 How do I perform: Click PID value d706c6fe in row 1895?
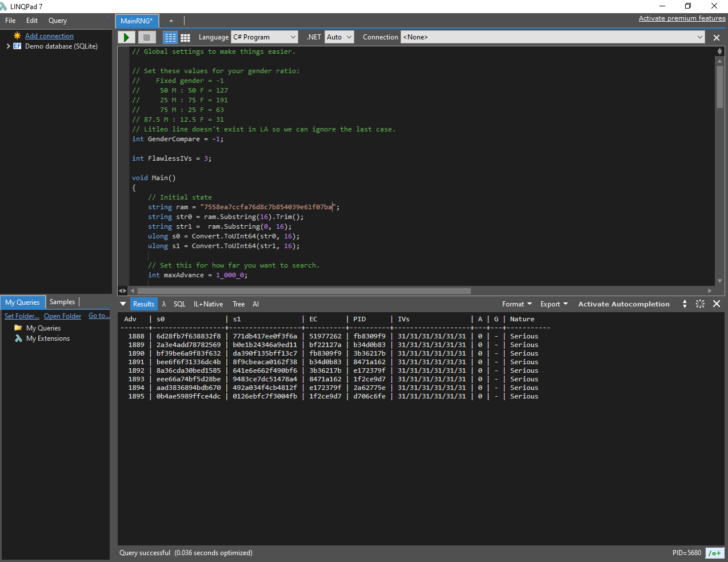click(x=369, y=396)
